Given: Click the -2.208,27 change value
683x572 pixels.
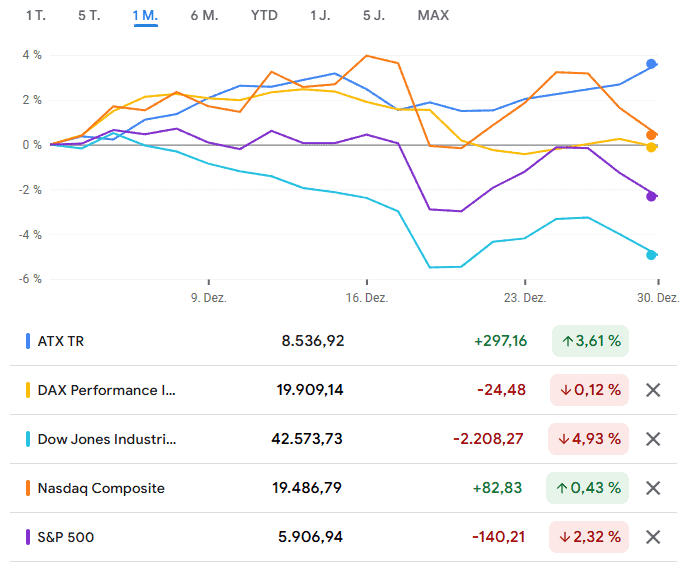Looking at the screenshot, I should tap(488, 439).
